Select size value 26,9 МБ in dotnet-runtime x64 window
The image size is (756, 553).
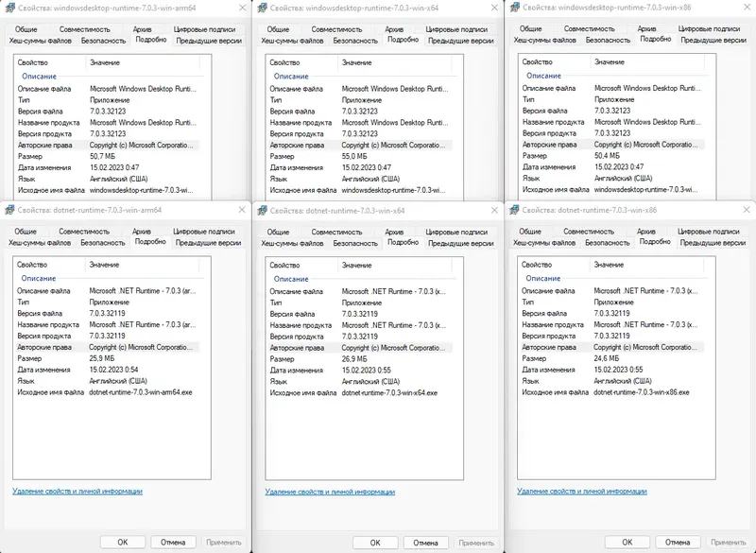pyautogui.click(x=354, y=358)
